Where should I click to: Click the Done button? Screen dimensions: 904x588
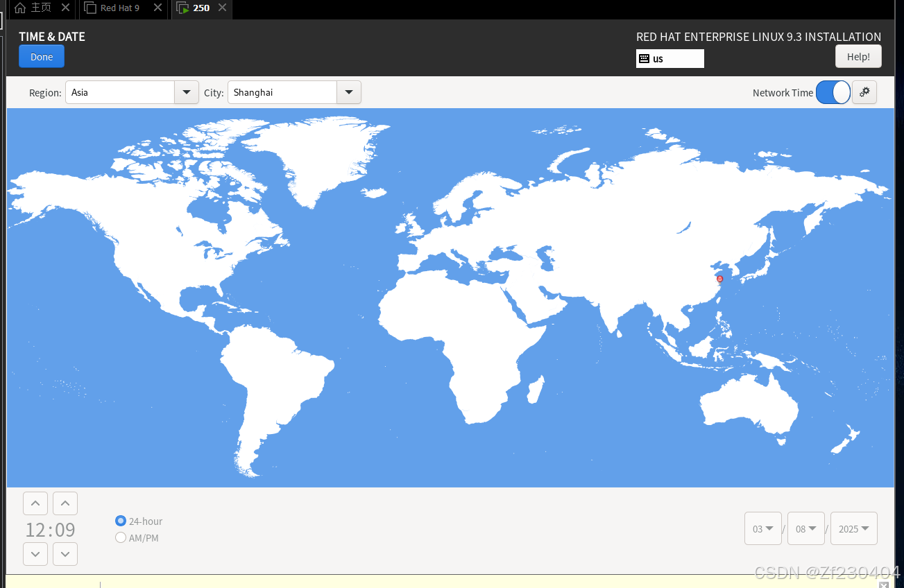tap(42, 57)
